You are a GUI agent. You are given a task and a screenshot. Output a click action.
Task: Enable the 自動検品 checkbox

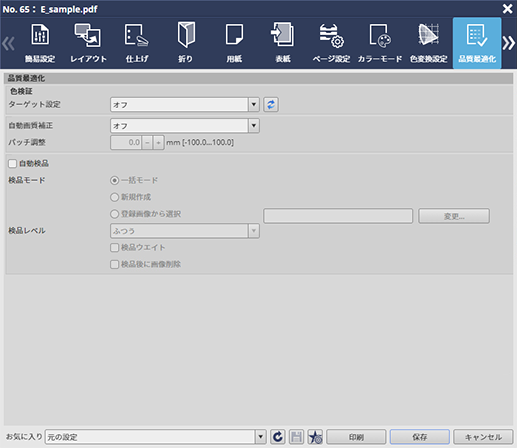[x=13, y=163]
